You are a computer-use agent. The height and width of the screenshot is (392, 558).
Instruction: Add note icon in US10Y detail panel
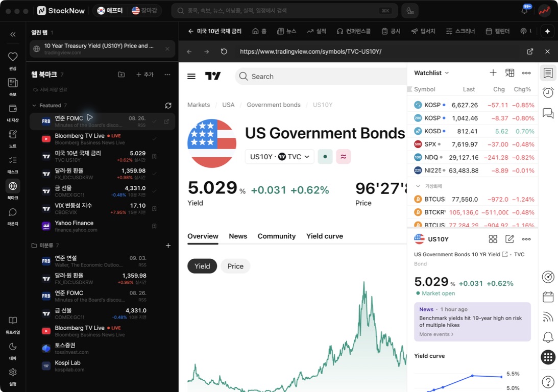(510, 239)
